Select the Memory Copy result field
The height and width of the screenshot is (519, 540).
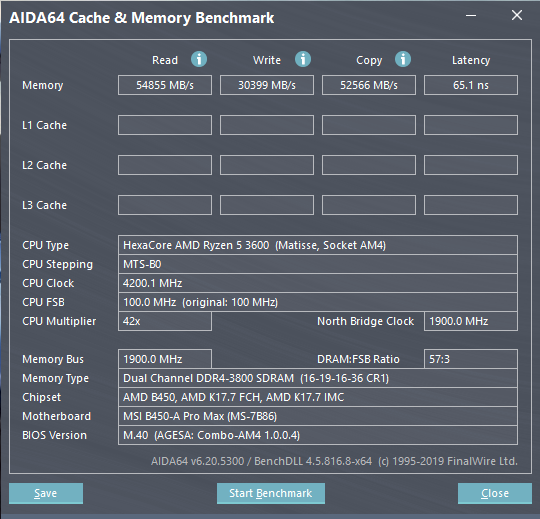coord(369,85)
